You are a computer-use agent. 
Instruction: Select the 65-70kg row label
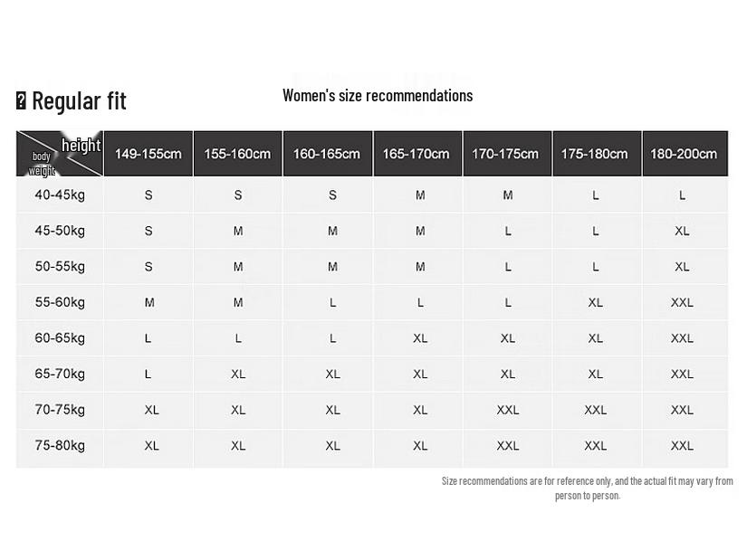pos(60,374)
